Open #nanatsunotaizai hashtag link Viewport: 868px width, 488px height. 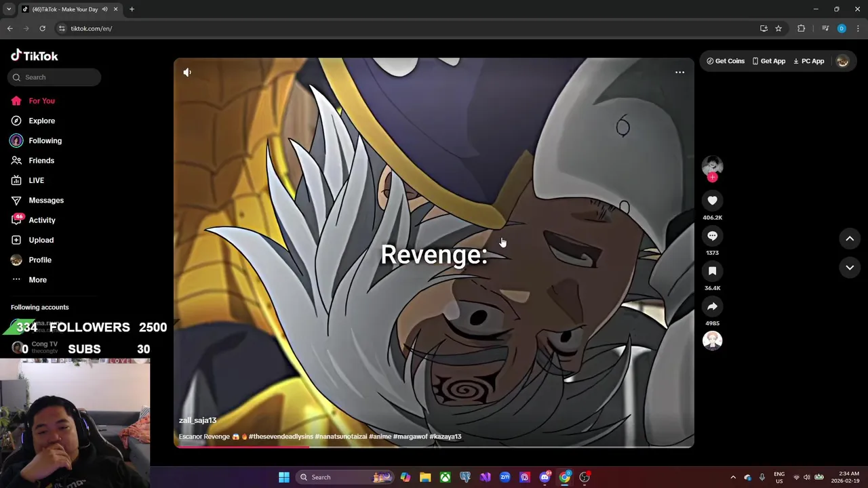[x=341, y=436]
